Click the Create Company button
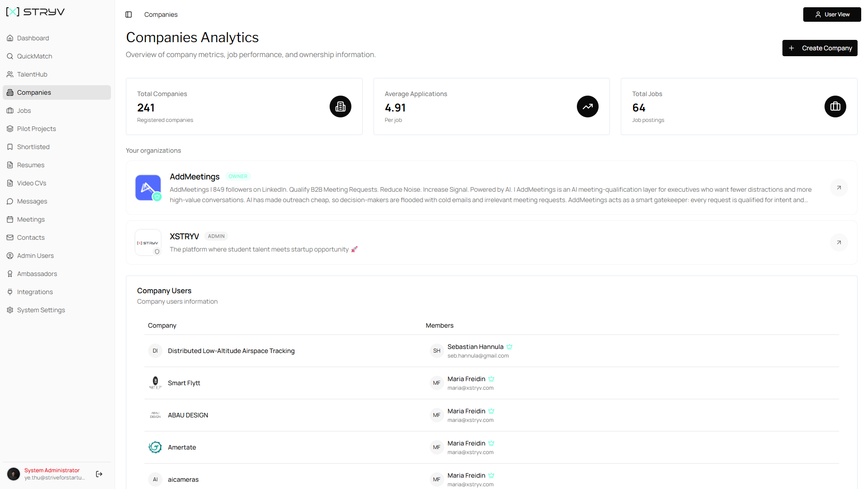Viewport: 868px width, 489px height. 820,48
